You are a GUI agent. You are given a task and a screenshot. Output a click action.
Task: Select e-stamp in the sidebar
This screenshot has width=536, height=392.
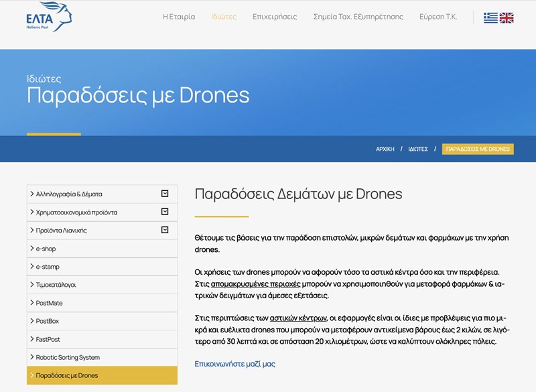pos(48,267)
